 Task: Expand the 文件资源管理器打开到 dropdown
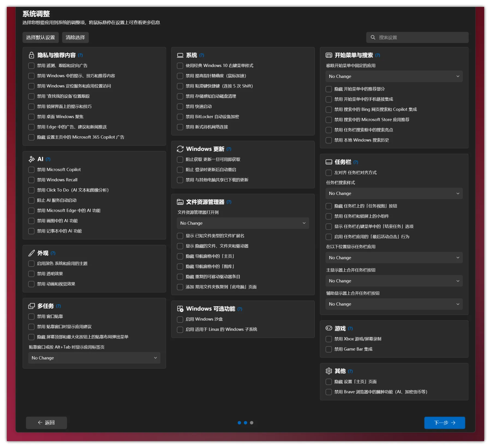pyautogui.click(x=242, y=223)
